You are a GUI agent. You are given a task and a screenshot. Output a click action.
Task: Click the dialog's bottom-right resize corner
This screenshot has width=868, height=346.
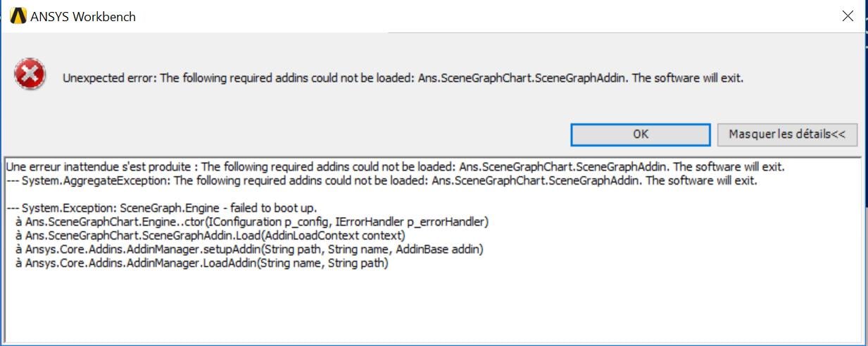[862, 341]
